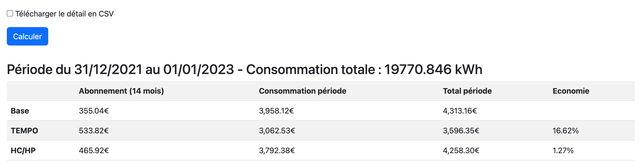Click the Abonnement (14 mois) column header
644x166 pixels.
coord(121,91)
